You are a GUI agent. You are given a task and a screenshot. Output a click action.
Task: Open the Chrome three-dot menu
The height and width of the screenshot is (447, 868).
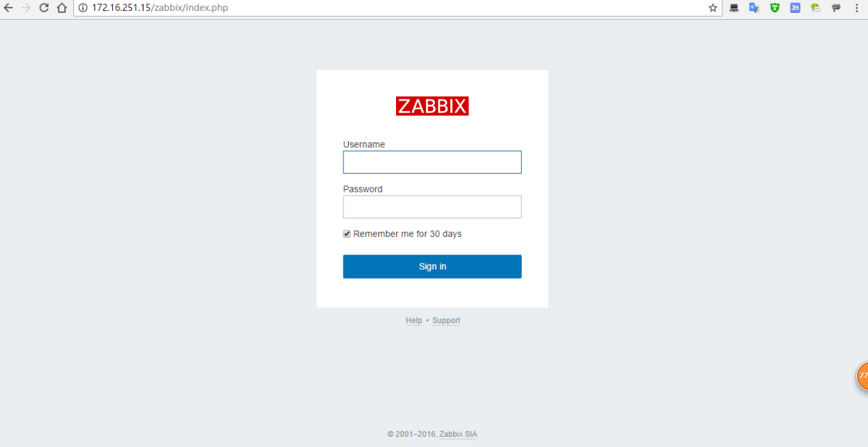(856, 8)
